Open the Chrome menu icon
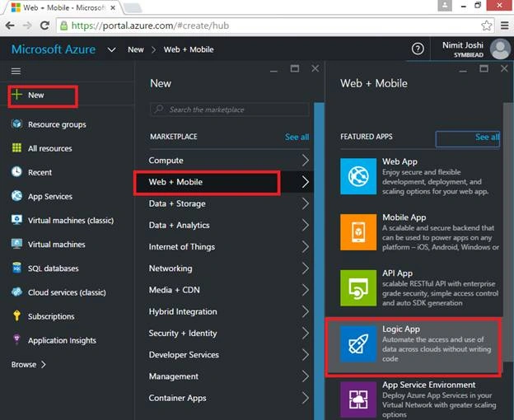Screen dimensions: 514x420 [x=505, y=26]
